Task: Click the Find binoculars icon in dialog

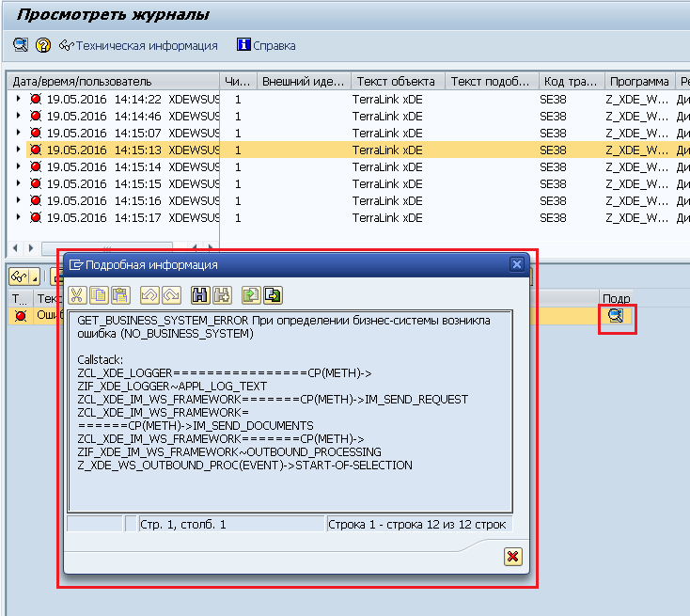Action: coord(199,294)
